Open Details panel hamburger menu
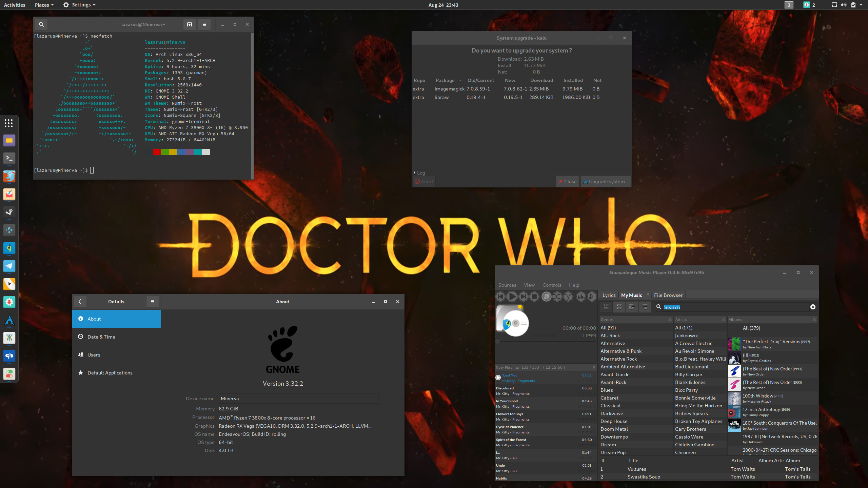868x488 pixels. click(x=153, y=302)
